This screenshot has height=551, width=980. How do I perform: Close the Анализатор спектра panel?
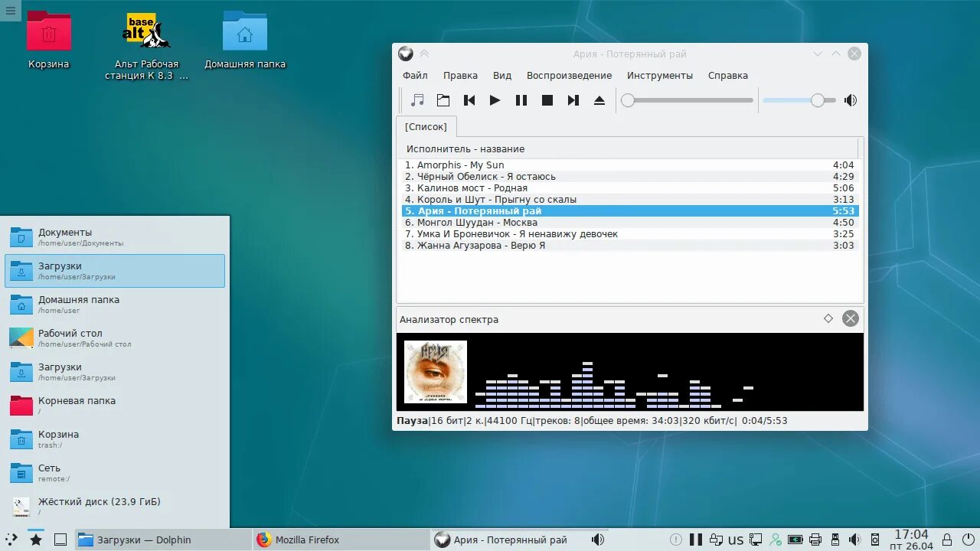coord(851,318)
